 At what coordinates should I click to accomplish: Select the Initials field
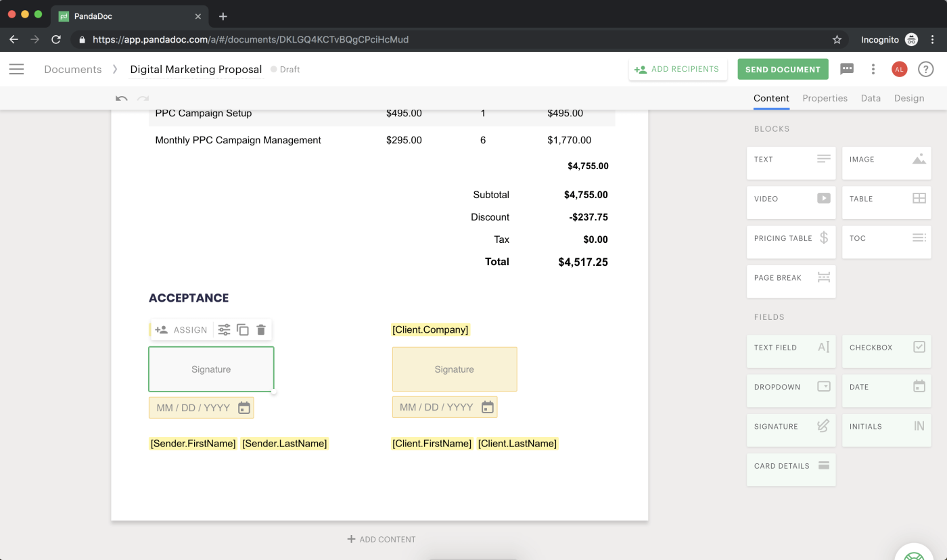click(x=887, y=430)
